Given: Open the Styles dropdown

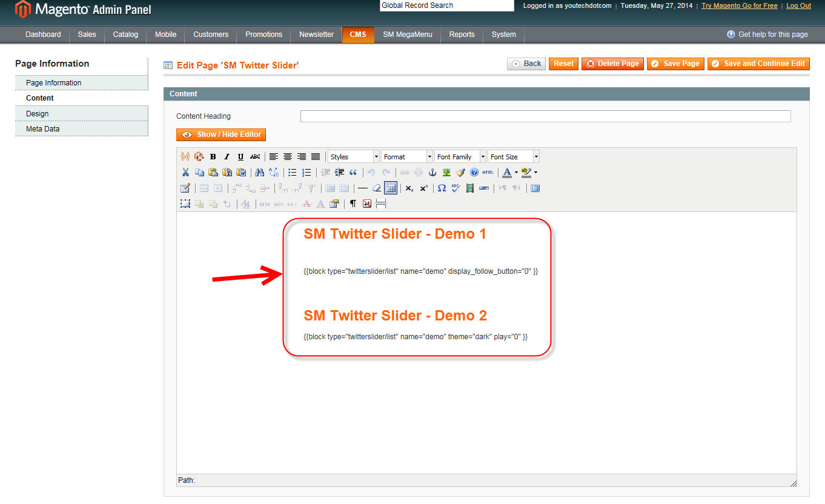Looking at the screenshot, I should (x=354, y=157).
